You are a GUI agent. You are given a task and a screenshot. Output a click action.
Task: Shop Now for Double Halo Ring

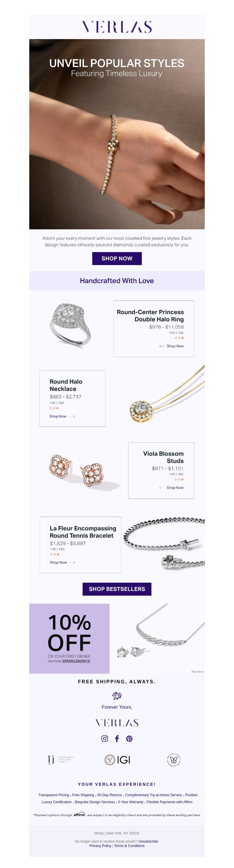point(171,346)
